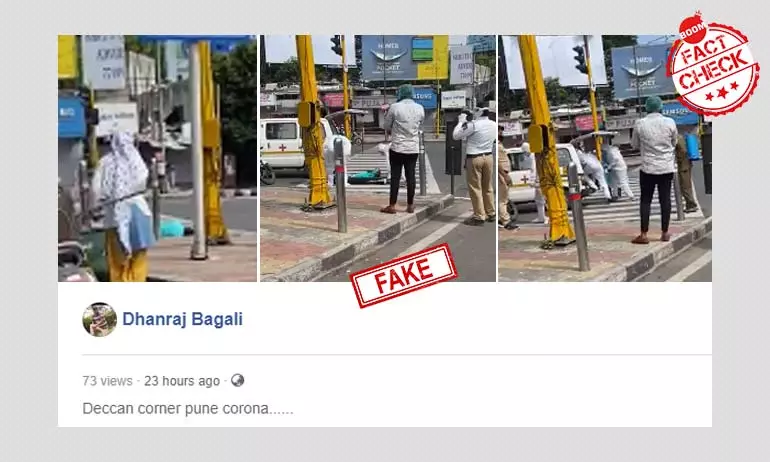The width and height of the screenshot is (770, 462).
Task: Click the 73 views count
Action: 107,381
